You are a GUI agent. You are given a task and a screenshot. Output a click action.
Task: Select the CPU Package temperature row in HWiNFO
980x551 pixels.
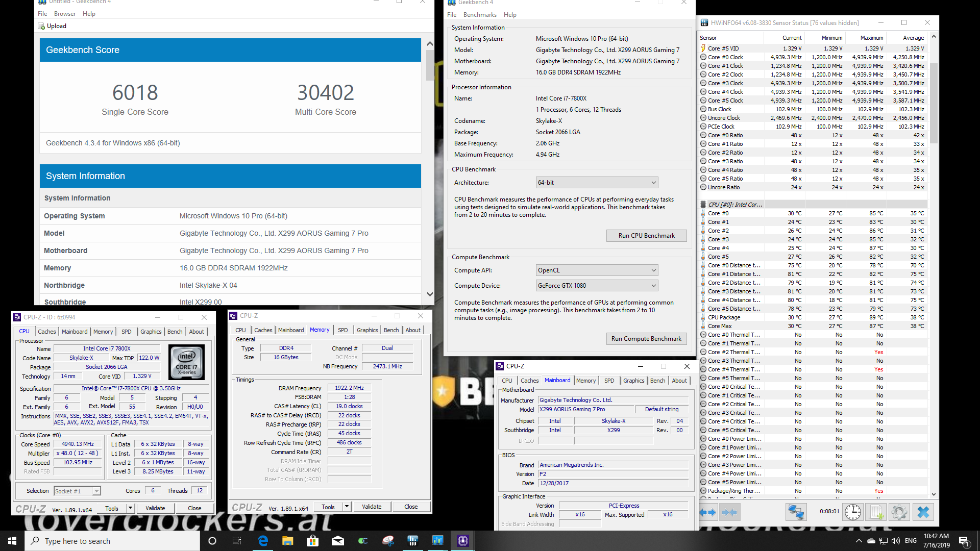coord(813,317)
